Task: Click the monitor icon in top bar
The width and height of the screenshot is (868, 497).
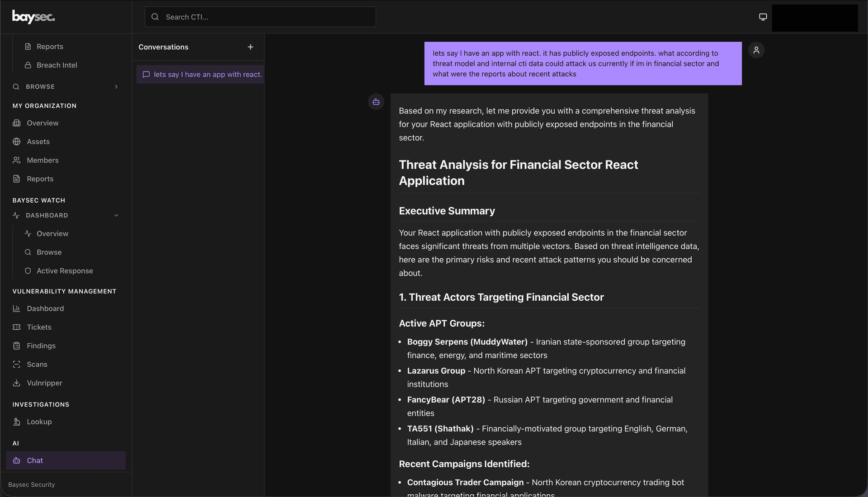Action: 763,17
